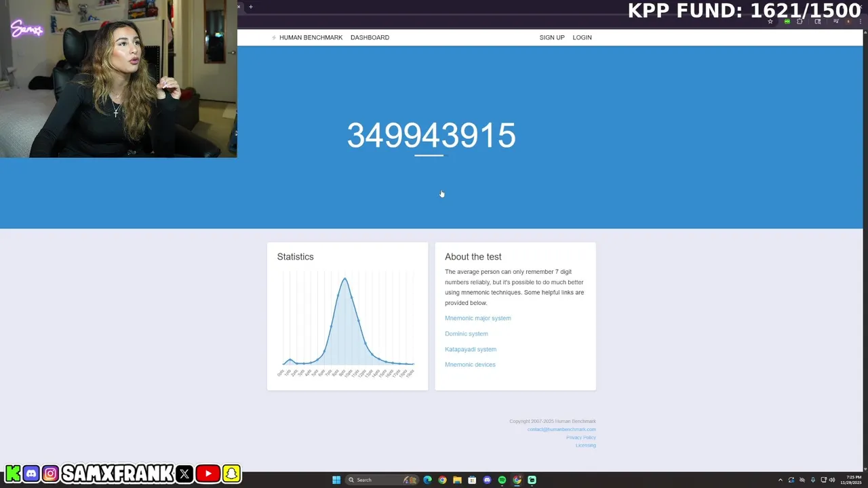Open the Dashboard page

[x=370, y=37]
